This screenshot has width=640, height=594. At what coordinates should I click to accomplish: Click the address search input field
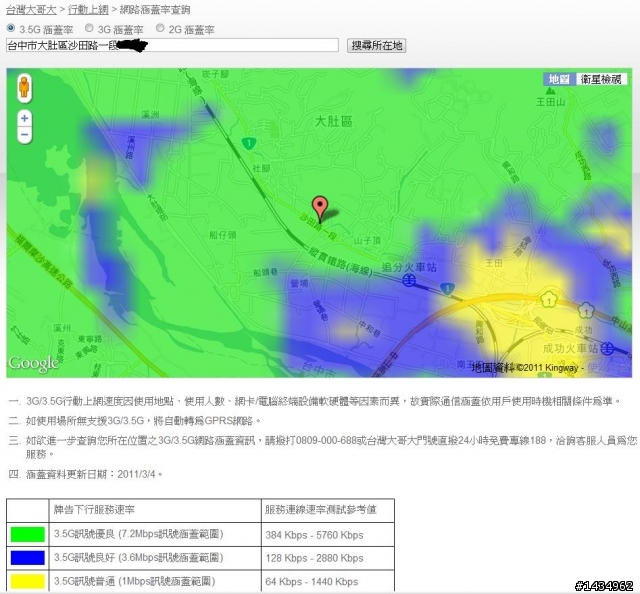[172, 45]
